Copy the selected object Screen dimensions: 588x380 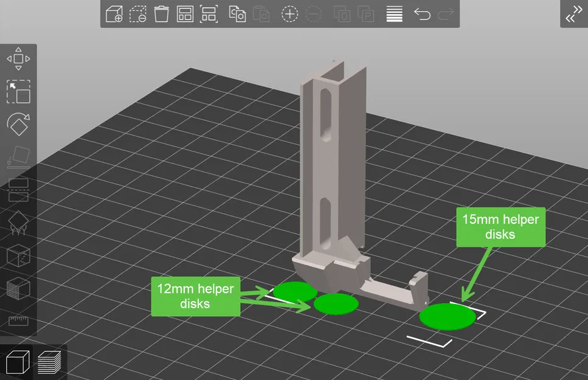[237, 14]
